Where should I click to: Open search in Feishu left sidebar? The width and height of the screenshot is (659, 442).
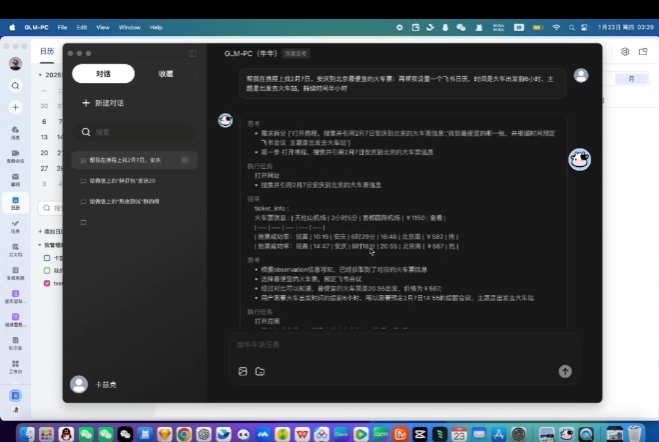tap(16, 86)
